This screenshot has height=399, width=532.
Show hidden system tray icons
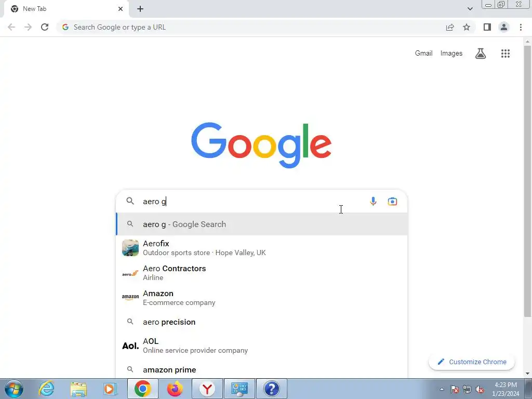(x=442, y=389)
